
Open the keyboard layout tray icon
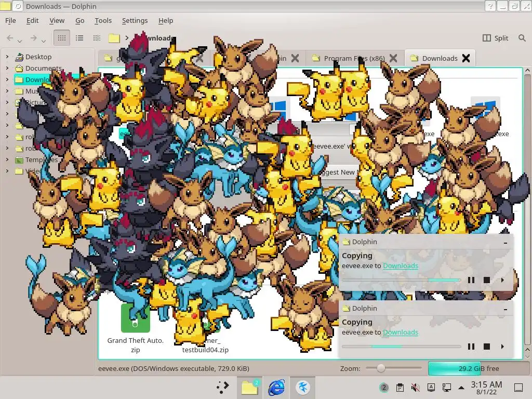(x=431, y=388)
